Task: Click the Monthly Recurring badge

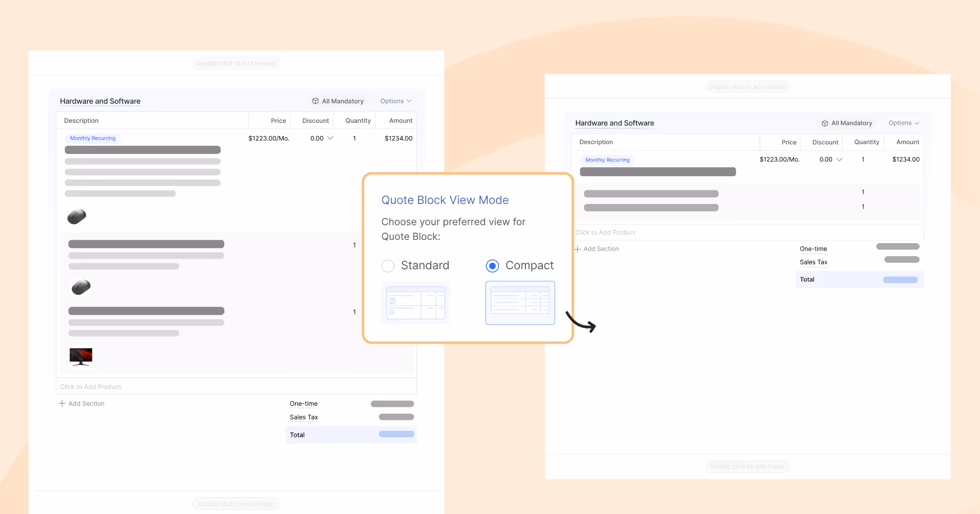Action: pos(92,138)
